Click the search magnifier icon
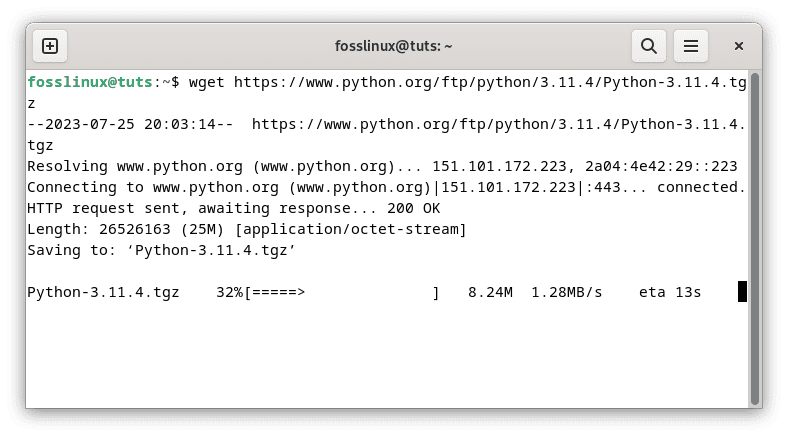The height and width of the screenshot is (437, 788). pyautogui.click(x=648, y=46)
